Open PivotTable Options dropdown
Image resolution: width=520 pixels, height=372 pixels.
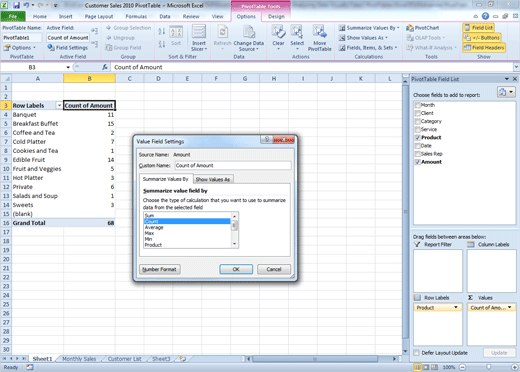(x=20, y=48)
